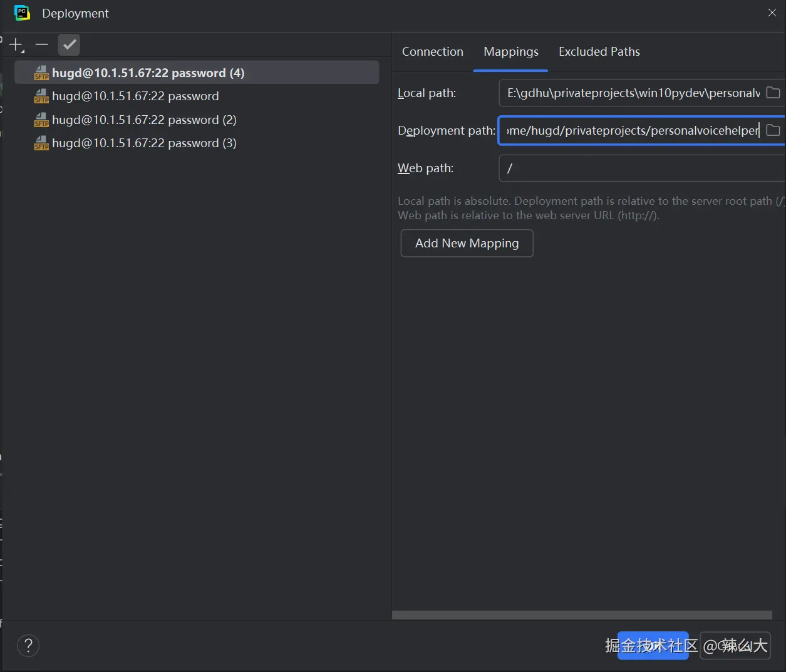
Task: Click the horizontal scrollbar under mappings
Action: click(581, 615)
